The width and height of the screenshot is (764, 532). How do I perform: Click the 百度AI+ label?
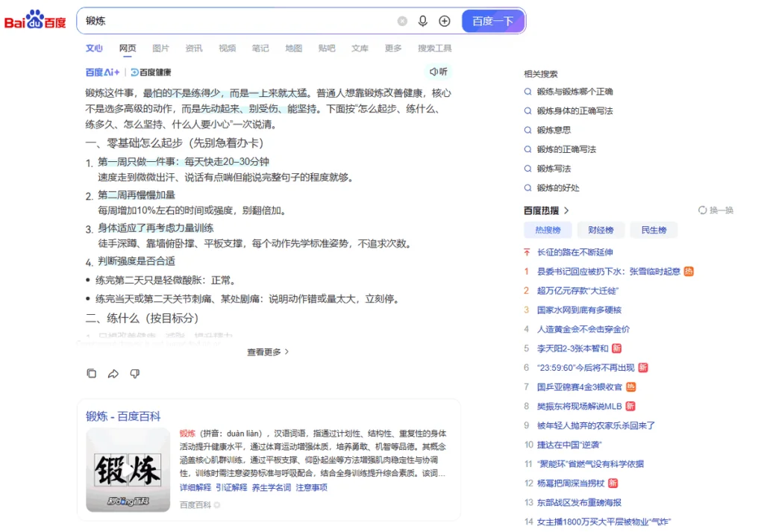[102, 72]
